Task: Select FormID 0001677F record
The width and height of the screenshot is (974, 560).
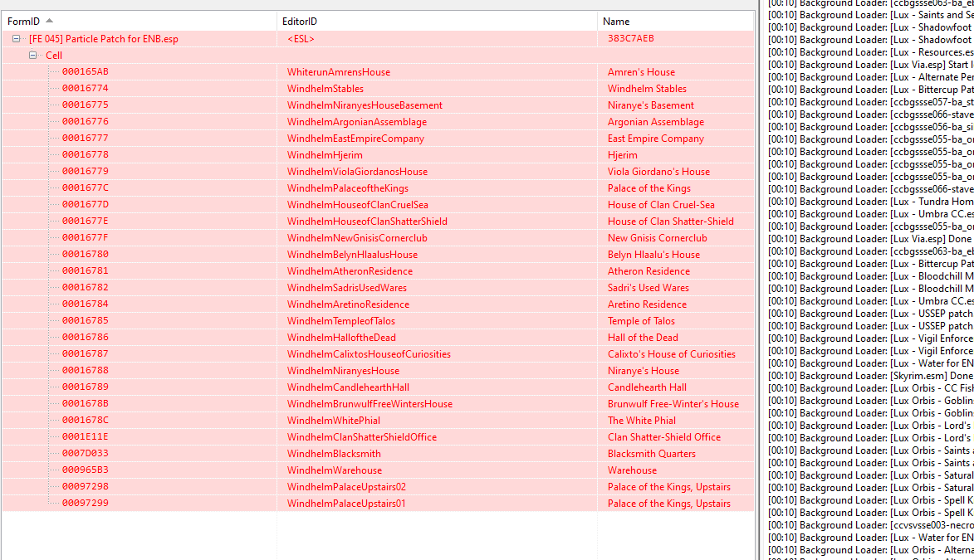Action: pyautogui.click(x=85, y=238)
